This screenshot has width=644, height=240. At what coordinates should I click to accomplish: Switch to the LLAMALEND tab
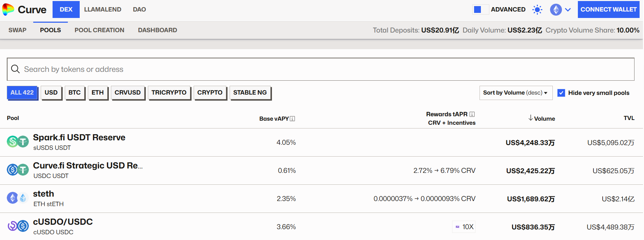point(102,9)
